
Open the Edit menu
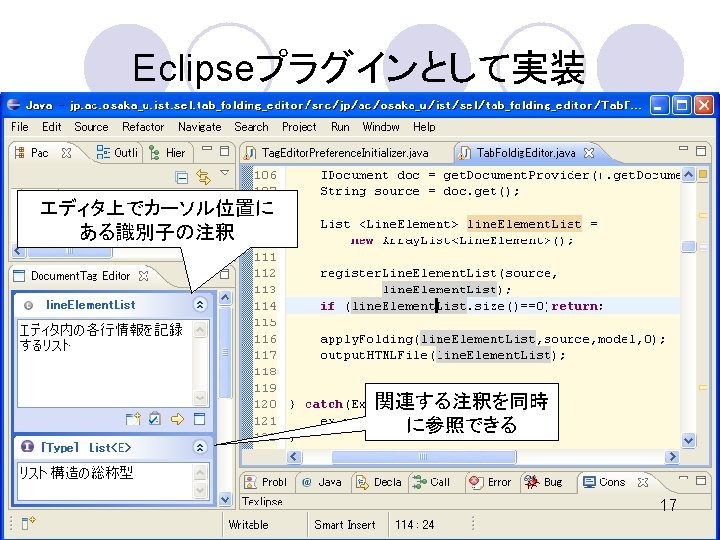51,127
